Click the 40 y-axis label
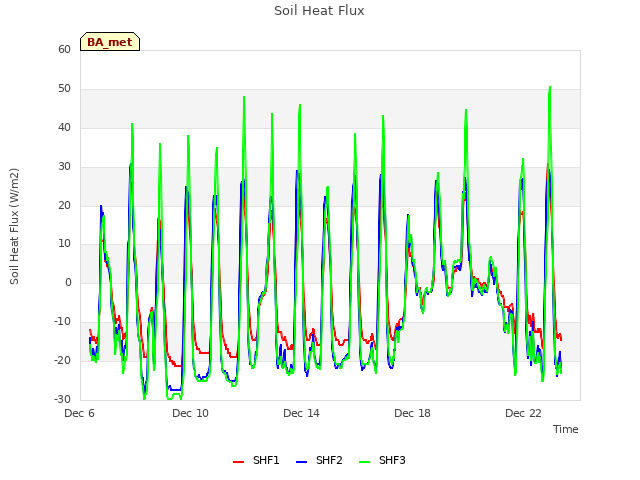 point(64,127)
